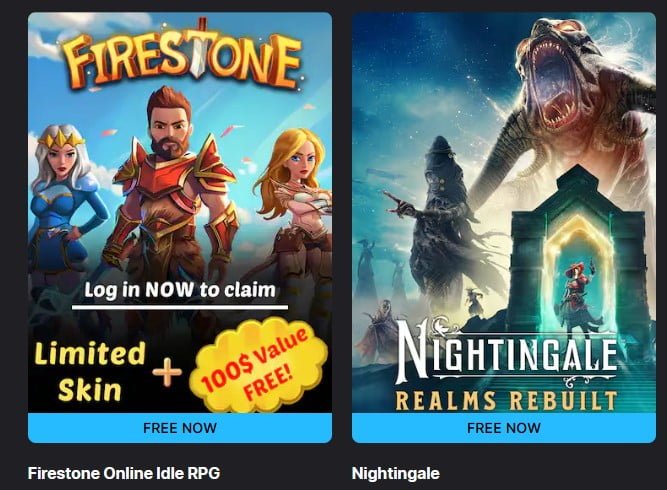Click the 'Log in NOW to claim' text
The image size is (667, 490).
(180, 290)
